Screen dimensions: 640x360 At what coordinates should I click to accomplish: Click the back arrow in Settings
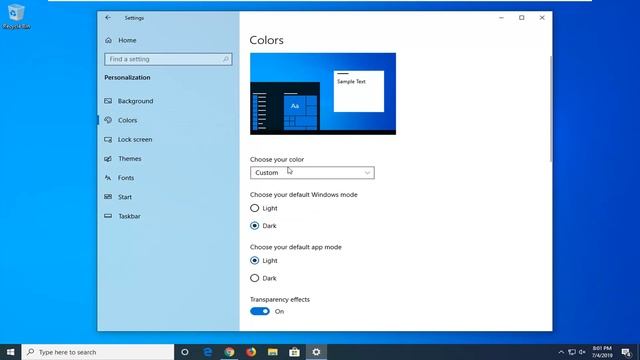[108, 18]
